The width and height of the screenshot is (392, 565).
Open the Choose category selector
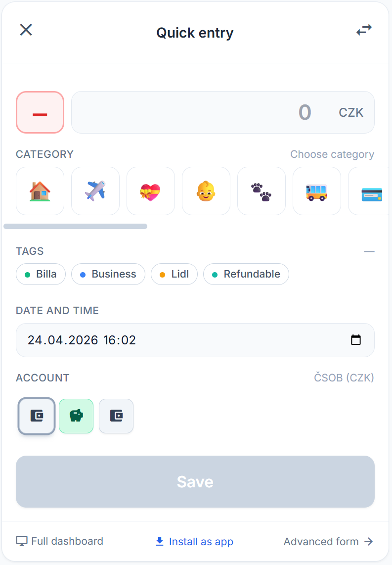[x=332, y=154]
